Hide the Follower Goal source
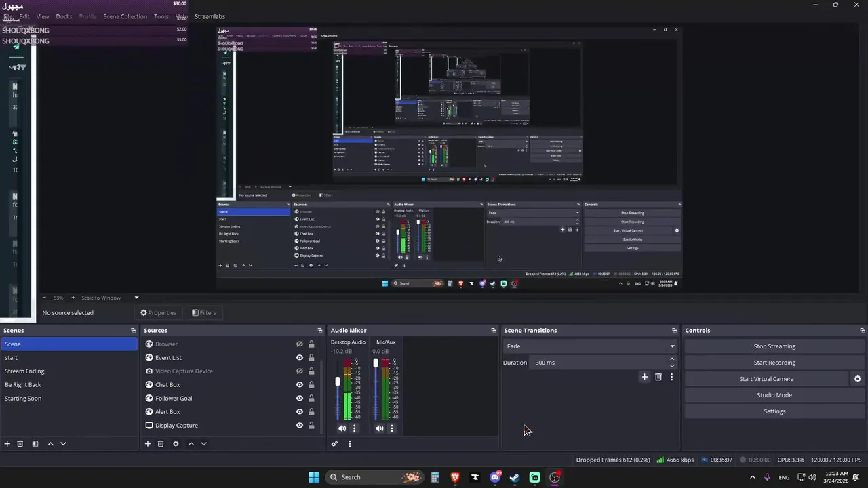Image resolution: width=868 pixels, height=488 pixels. (299, 399)
